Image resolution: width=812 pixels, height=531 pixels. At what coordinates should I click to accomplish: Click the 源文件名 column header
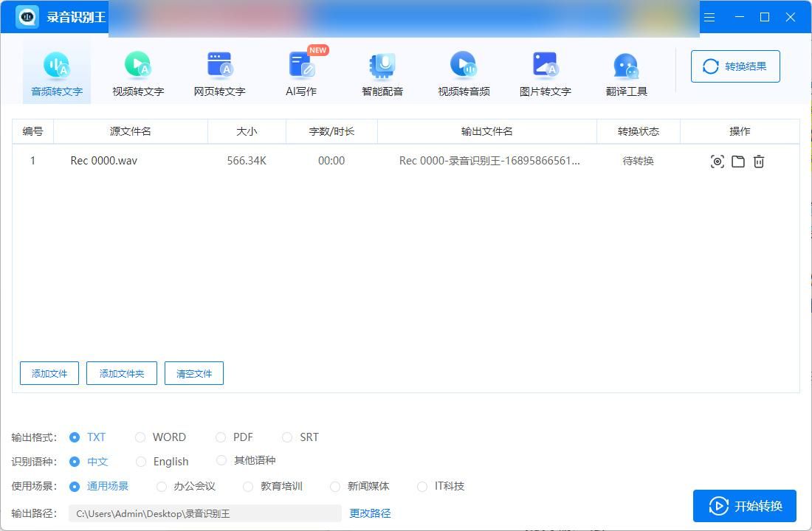(131, 131)
